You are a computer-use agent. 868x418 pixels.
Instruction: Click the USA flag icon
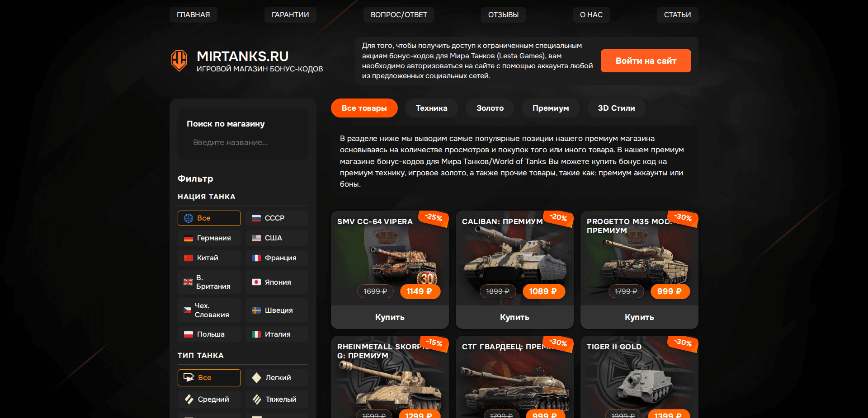point(256,238)
